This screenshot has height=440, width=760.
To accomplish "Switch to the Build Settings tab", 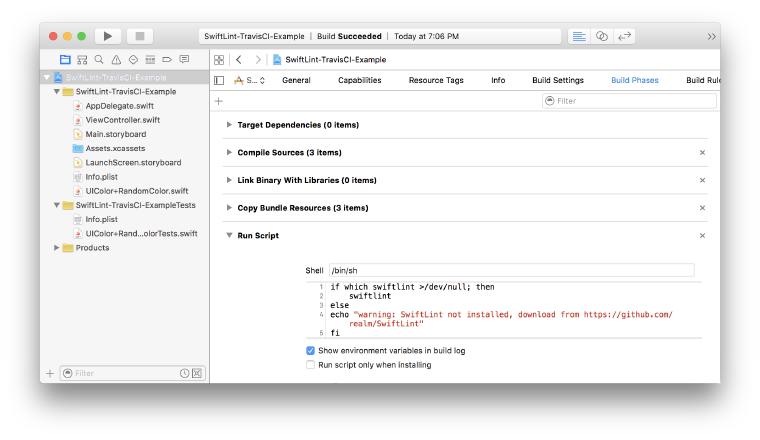I will 558,80.
